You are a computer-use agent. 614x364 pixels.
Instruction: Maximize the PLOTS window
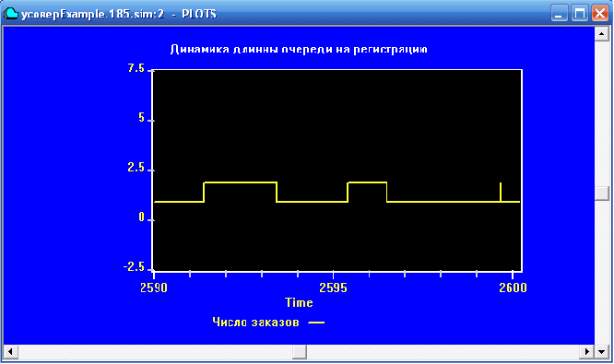pyautogui.click(x=580, y=13)
